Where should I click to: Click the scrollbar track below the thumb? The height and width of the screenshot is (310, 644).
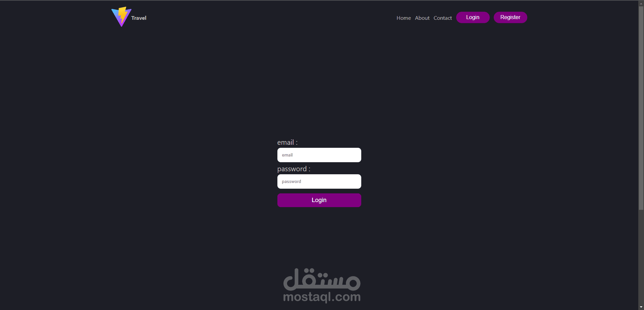[x=641, y=257]
